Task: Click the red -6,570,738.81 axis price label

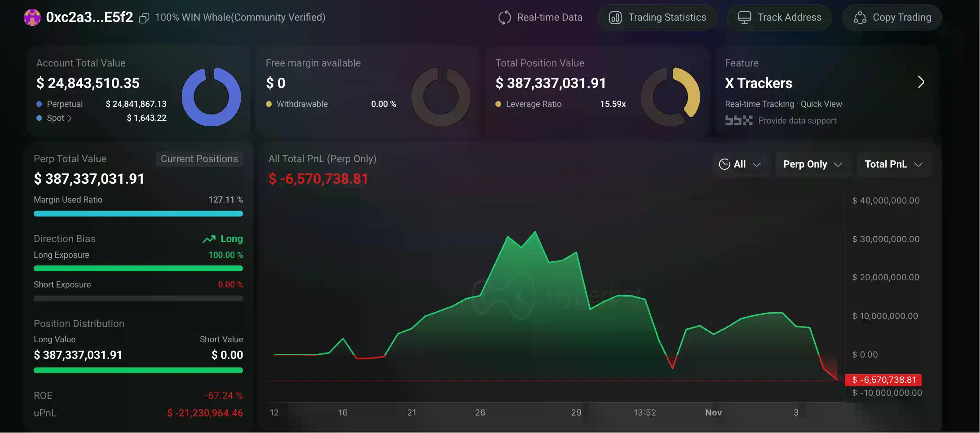Action: 883,380
